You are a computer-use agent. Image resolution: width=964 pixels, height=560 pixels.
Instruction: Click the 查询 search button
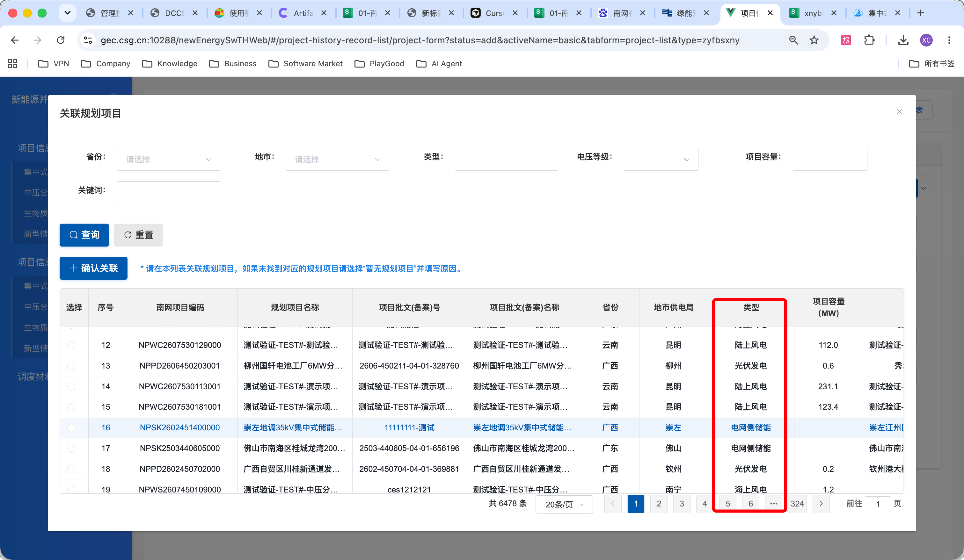pyautogui.click(x=84, y=235)
